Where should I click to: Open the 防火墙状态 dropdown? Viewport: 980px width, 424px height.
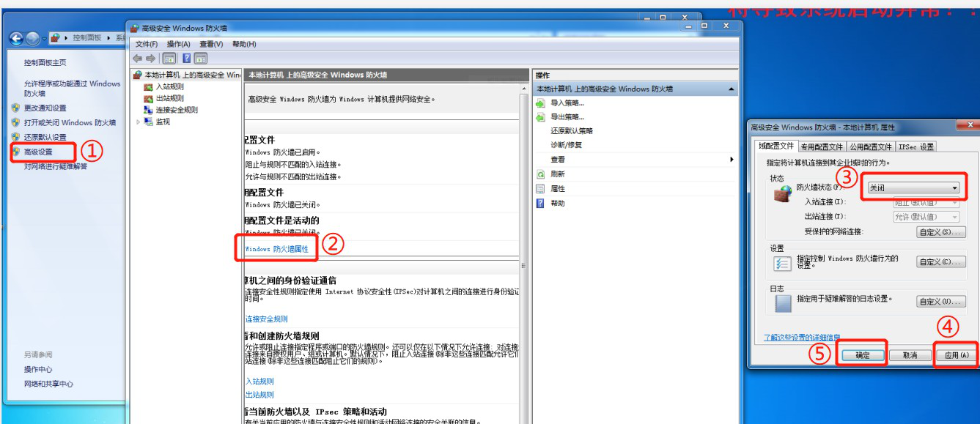(913, 188)
